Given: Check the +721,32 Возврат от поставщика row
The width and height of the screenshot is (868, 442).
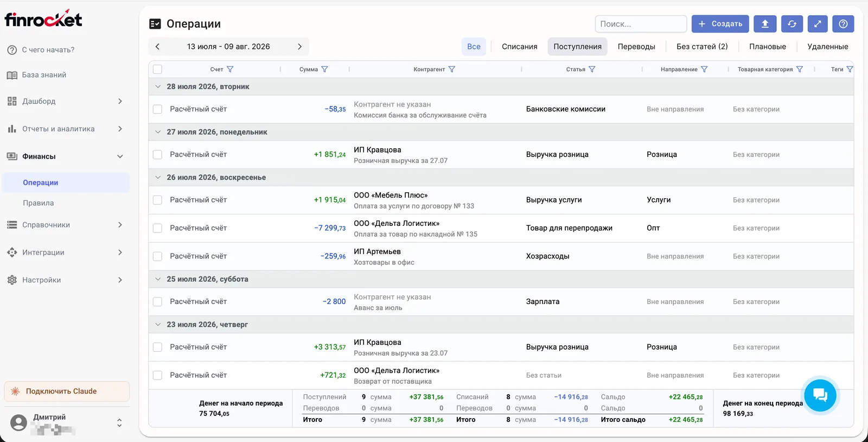Looking at the screenshot, I should point(157,375).
